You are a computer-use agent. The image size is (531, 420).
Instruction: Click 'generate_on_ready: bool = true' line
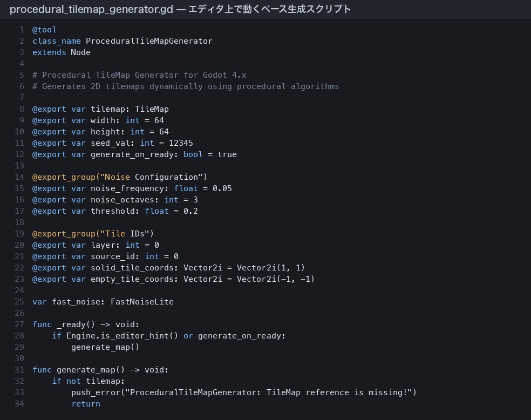coord(134,154)
